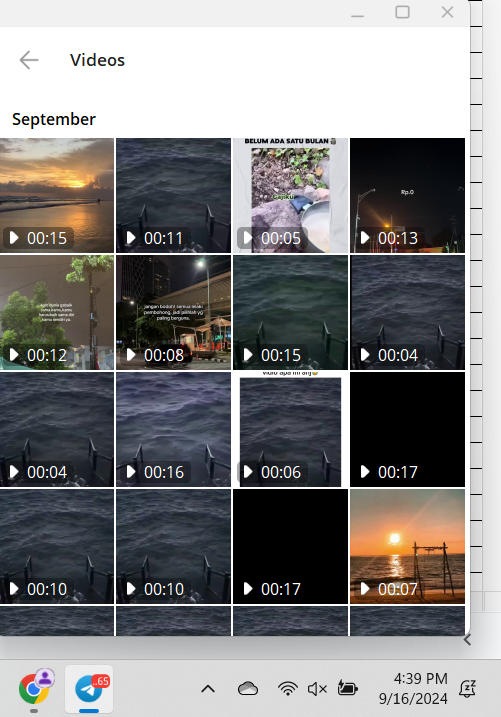Click the OneDrive cloud tray icon

(248, 689)
